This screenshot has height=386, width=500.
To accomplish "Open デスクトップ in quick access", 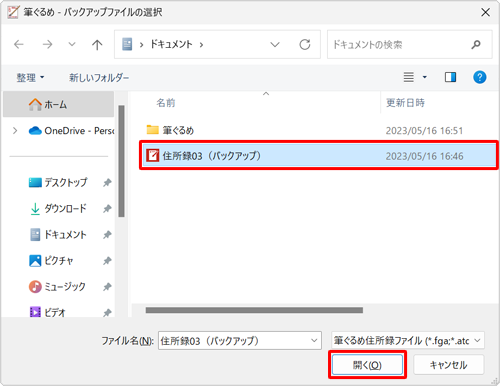I will click(x=58, y=182).
